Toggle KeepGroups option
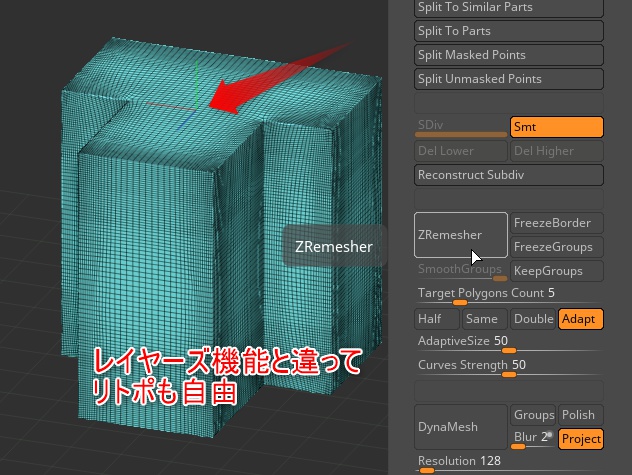The height and width of the screenshot is (475, 632). click(557, 271)
